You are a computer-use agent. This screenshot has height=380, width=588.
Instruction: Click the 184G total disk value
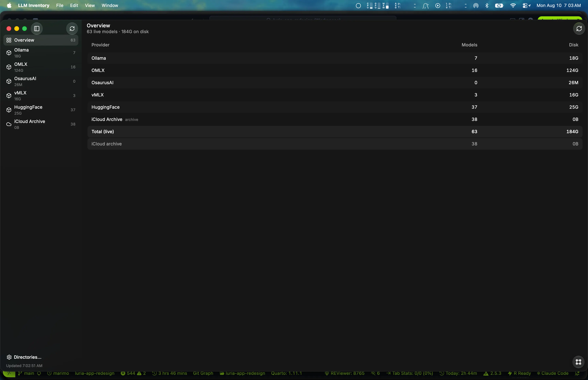coord(572,131)
